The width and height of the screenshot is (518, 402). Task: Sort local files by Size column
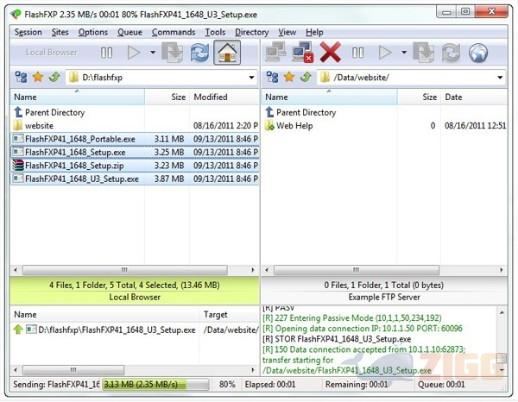coord(167,97)
